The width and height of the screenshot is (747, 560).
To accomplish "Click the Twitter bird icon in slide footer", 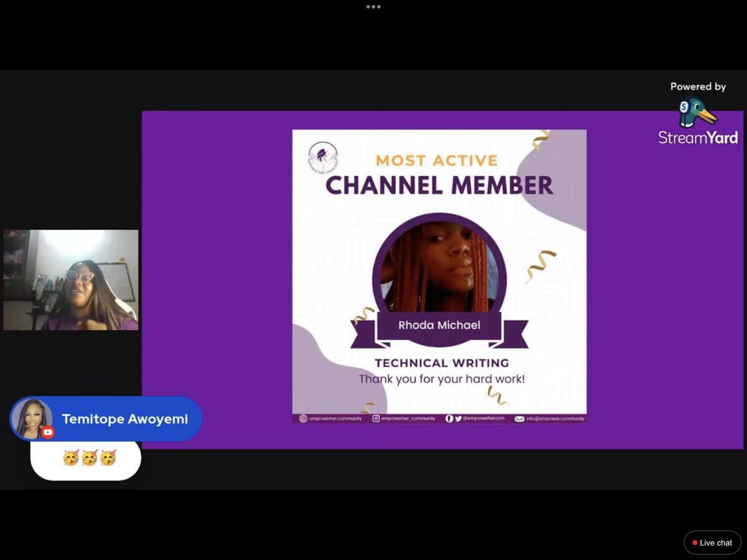I will [458, 419].
